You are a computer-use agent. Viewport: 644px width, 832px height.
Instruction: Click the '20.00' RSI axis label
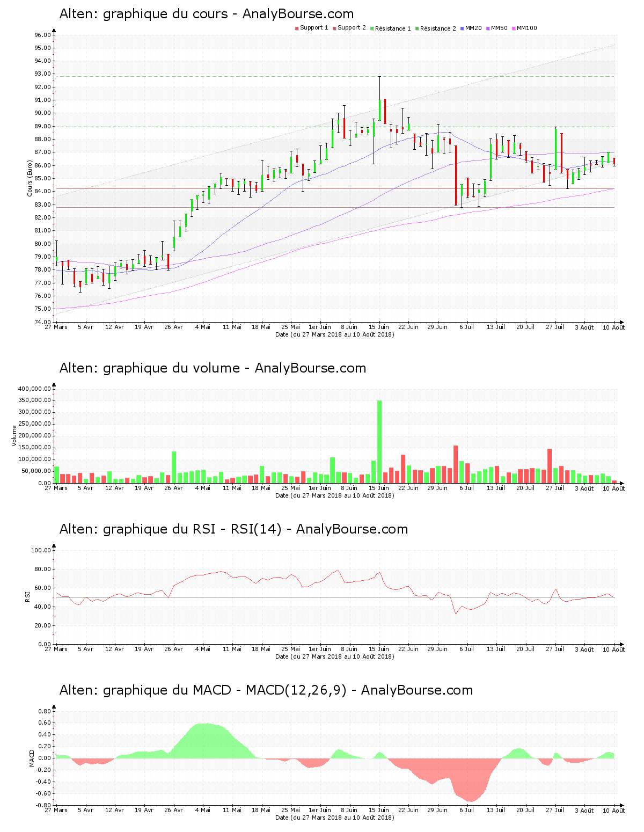(x=42, y=625)
